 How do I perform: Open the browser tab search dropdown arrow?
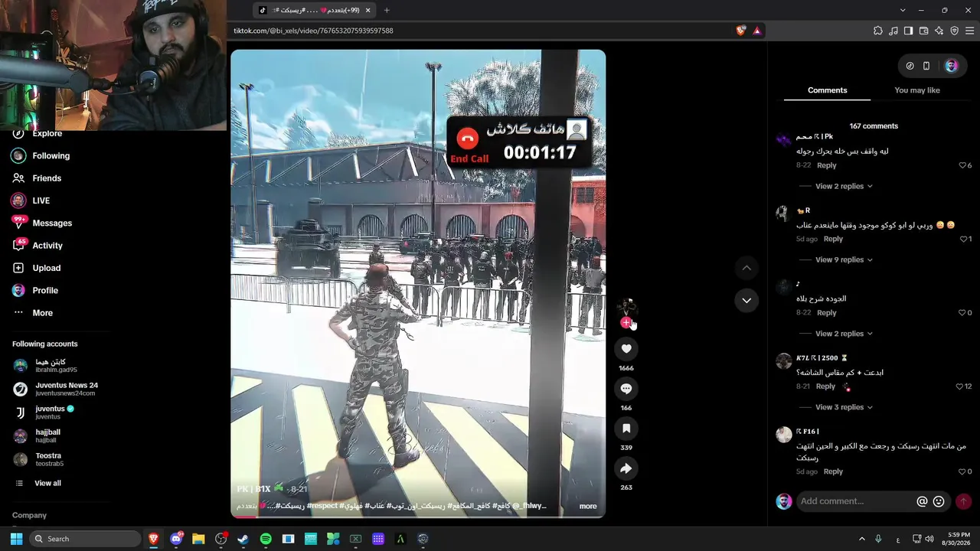[903, 10]
